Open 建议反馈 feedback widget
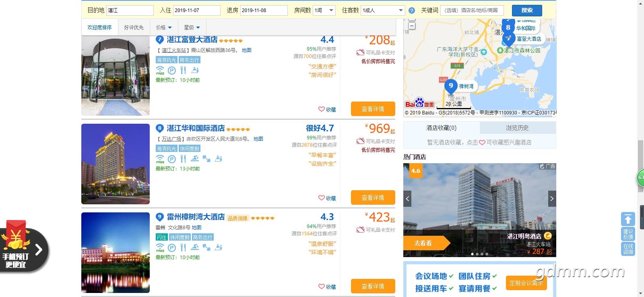644x297 pixels. tap(628, 234)
